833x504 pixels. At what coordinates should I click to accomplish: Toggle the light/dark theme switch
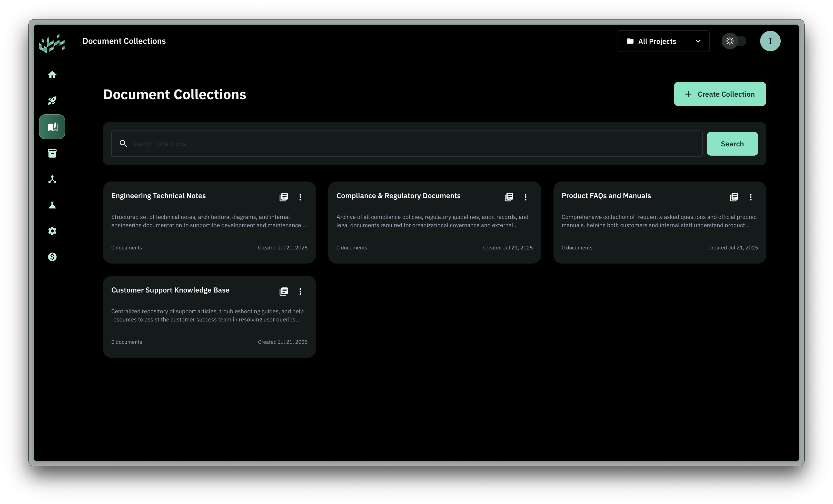click(x=734, y=41)
